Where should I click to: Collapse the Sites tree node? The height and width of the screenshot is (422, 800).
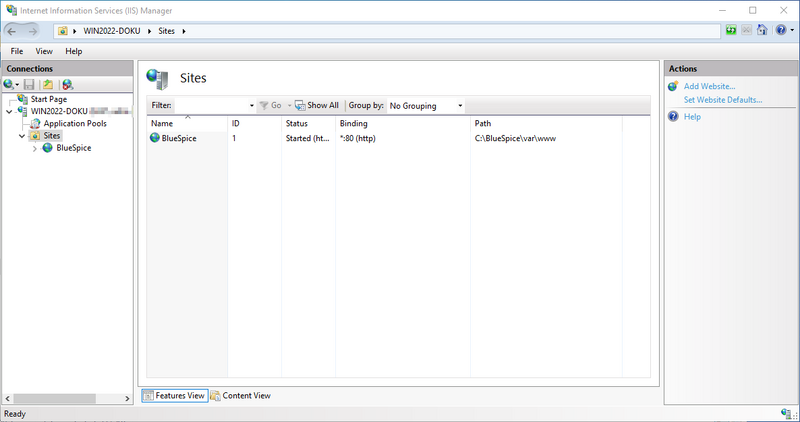coord(22,135)
